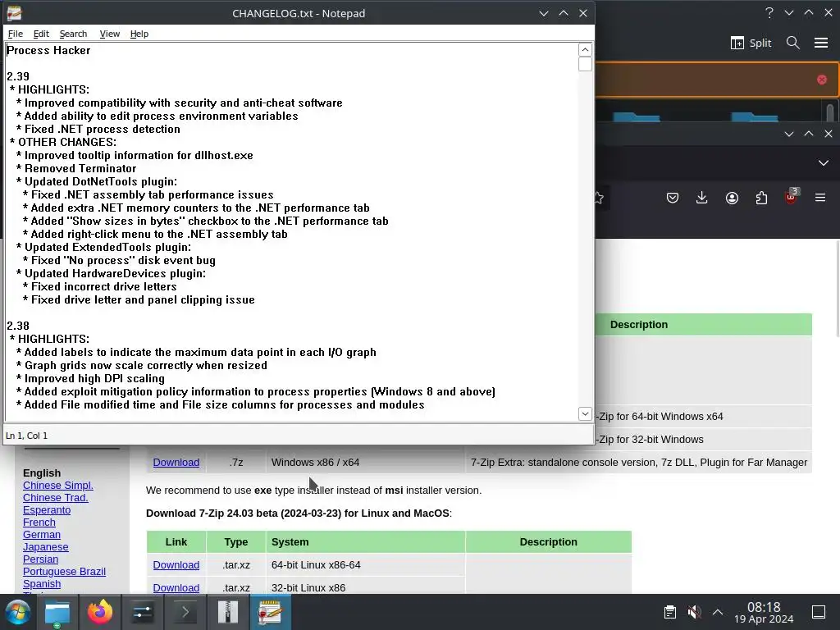Click the 'Fixed incorrect drive letters' line
This screenshot has height=630, width=840.
tap(103, 286)
